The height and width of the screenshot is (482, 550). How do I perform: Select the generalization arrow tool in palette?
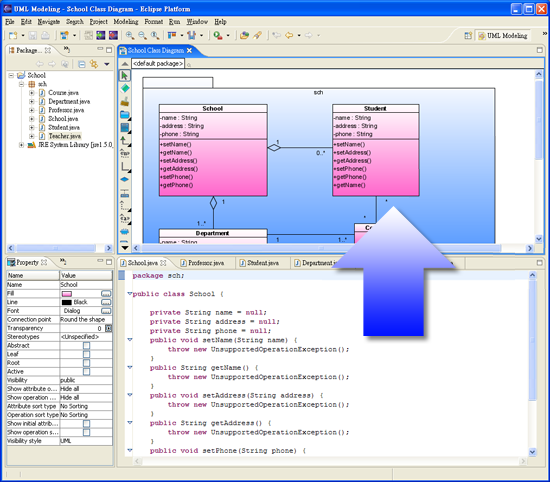(125, 141)
